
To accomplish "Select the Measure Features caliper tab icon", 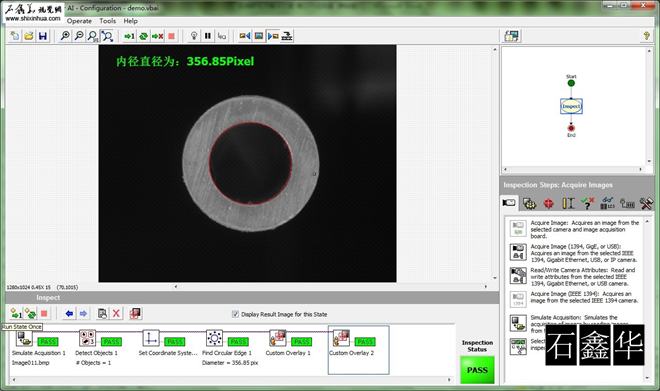I will pos(568,203).
